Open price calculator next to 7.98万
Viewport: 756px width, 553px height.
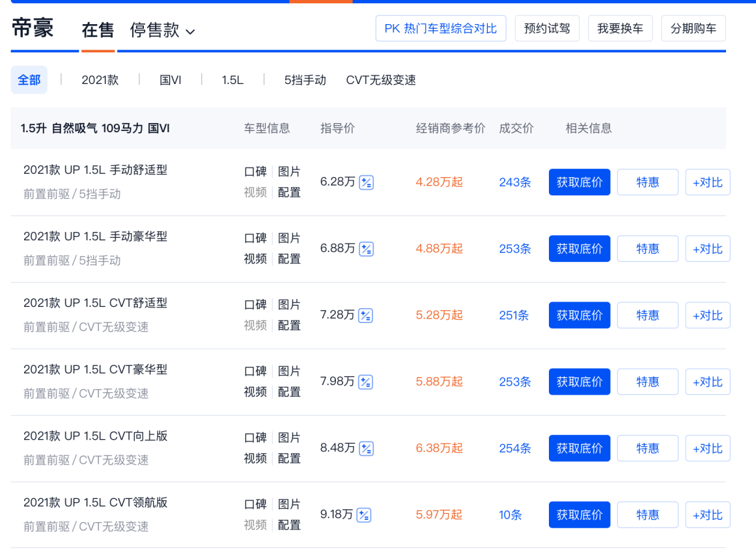(x=367, y=382)
